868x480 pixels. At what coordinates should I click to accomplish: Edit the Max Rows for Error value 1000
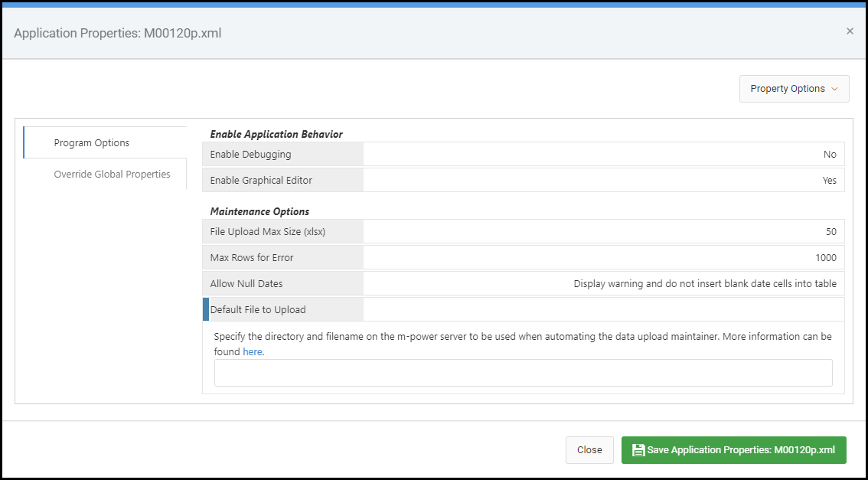click(x=826, y=257)
